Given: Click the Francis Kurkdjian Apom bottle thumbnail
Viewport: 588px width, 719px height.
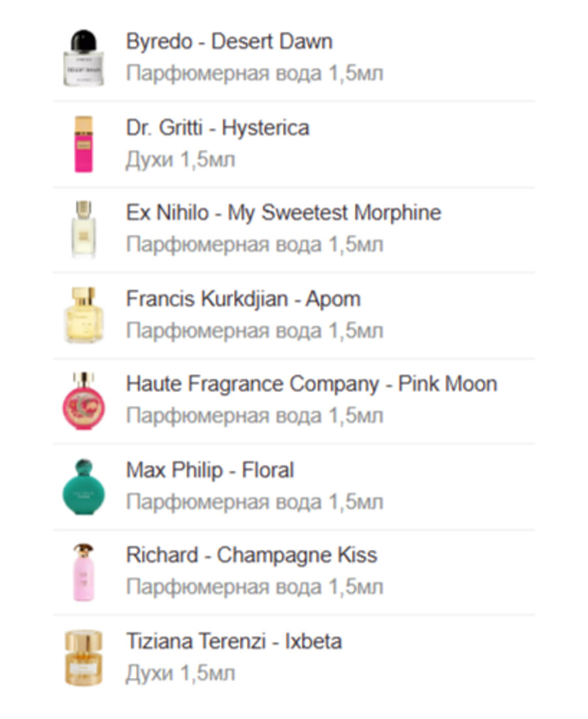Looking at the screenshot, I should click(x=84, y=314).
